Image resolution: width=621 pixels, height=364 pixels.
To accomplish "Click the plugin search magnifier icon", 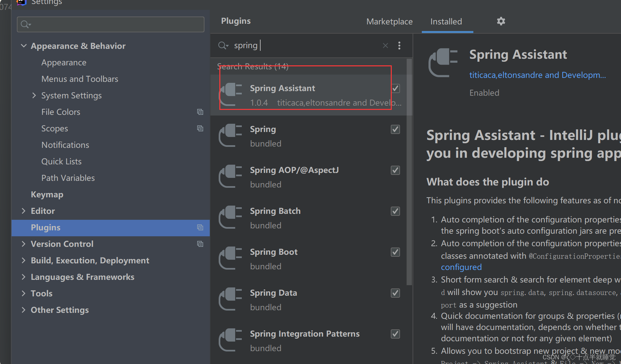I will (223, 46).
